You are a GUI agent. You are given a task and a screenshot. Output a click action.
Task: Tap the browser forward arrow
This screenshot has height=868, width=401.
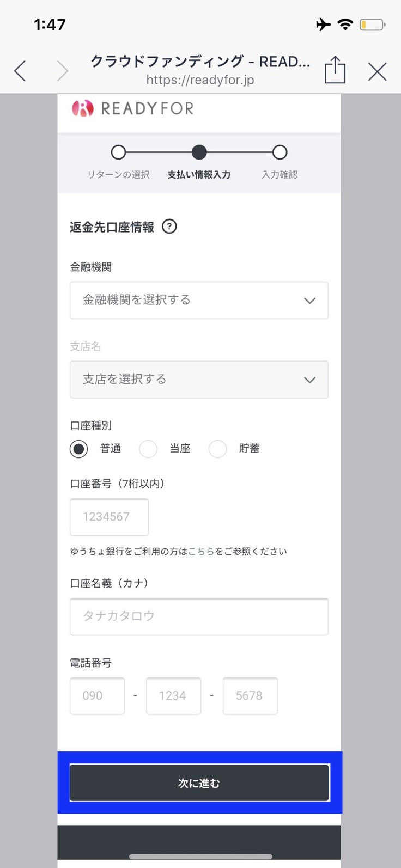[x=63, y=71]
